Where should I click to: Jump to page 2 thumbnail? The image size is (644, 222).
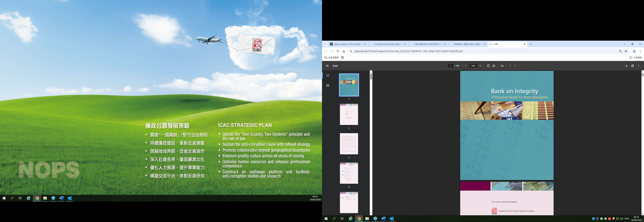(x=349, y=114)
